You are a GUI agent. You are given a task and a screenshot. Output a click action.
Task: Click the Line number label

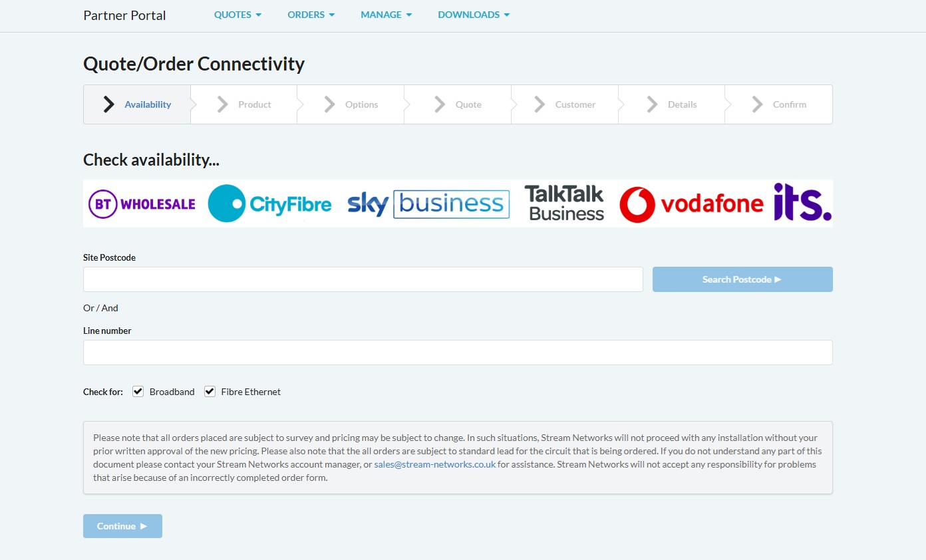tap(107, 331)
